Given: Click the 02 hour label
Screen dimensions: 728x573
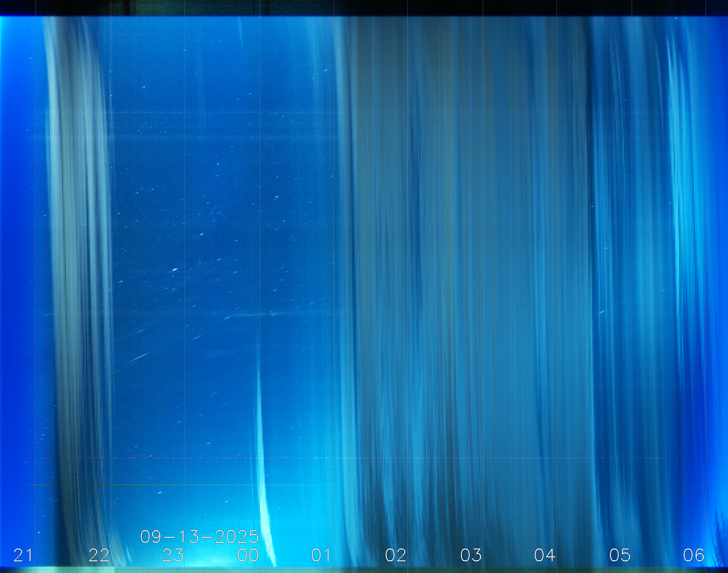Looking at the screenshot, I should pos(396,555).
